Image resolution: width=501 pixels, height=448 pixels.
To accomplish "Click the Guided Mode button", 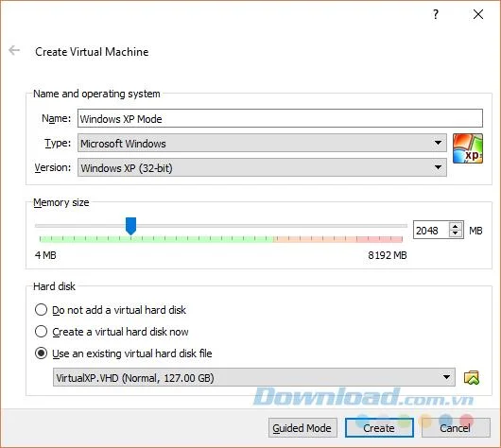I will click(x=302, y=428).
